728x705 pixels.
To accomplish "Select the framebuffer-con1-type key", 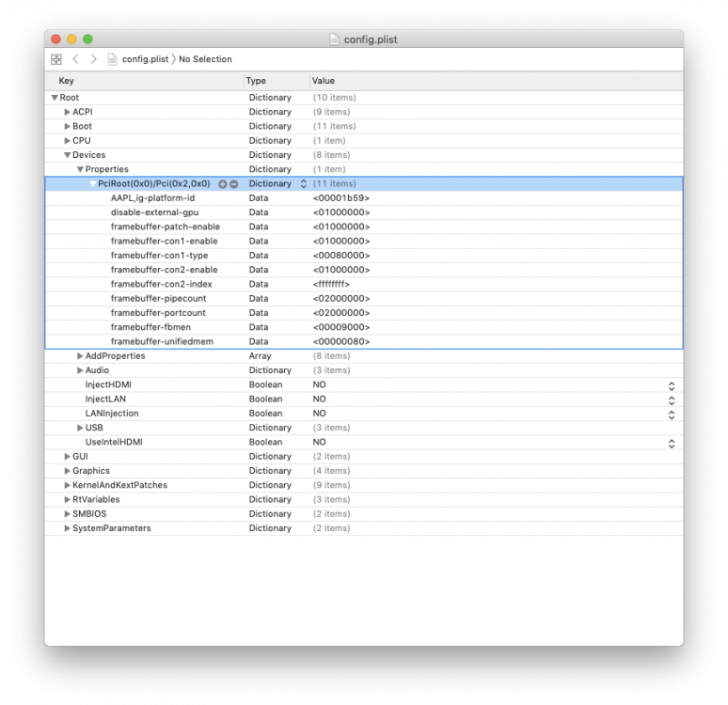I will pos(159,256).
